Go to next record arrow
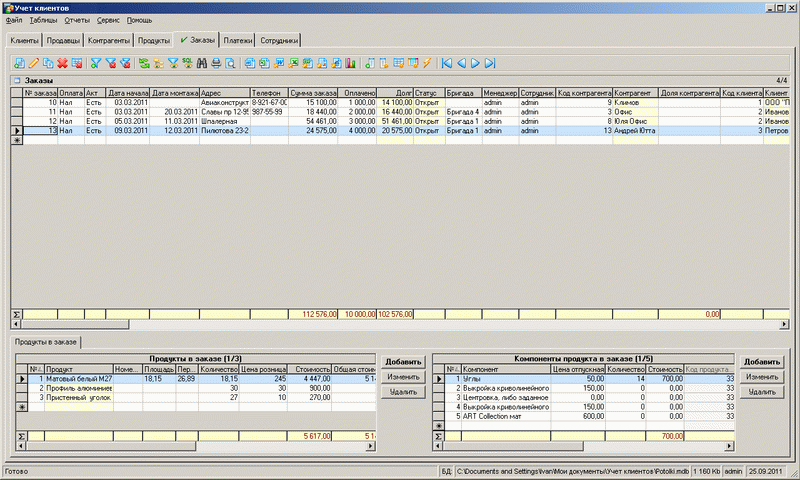 [476, 63]
